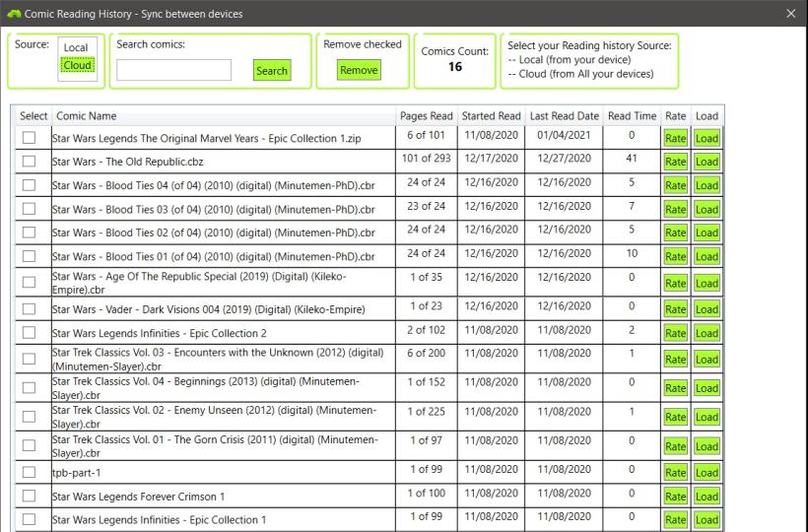Check the tpb-part-1 row checkbox

point(29,472)
